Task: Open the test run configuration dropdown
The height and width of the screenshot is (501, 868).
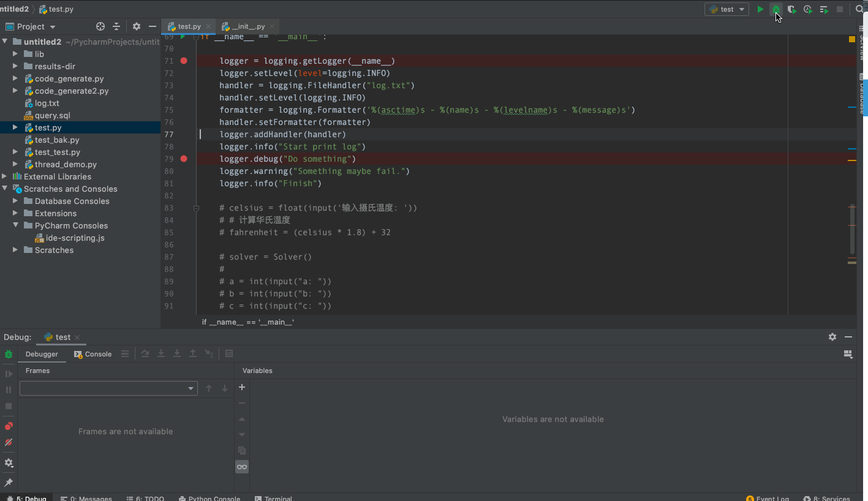Action: [x=727, y=9]
